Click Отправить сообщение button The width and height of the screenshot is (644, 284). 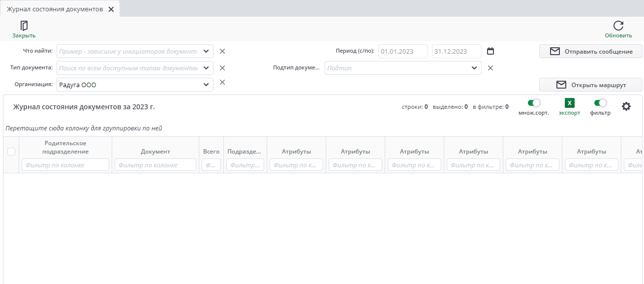click(x=591, y=51)
